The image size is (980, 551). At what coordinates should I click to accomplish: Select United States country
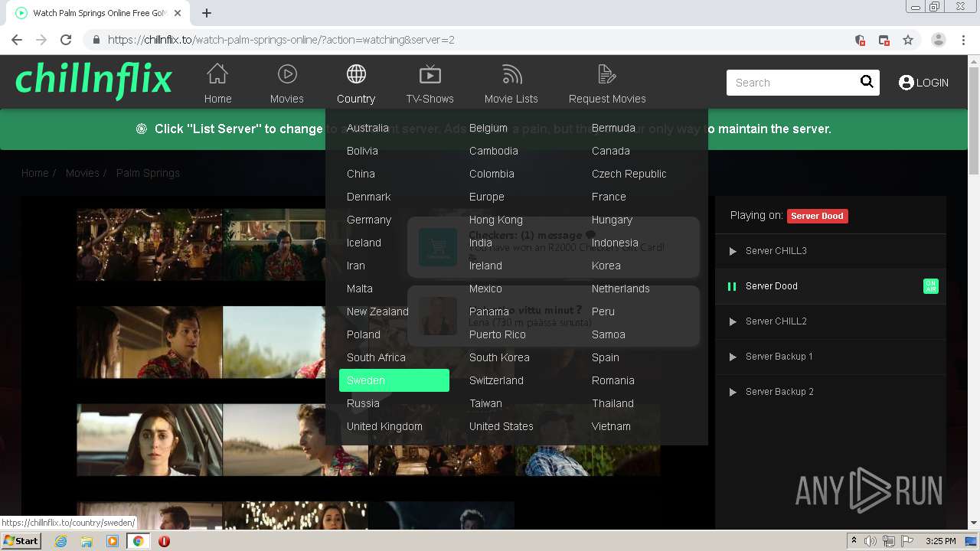point(501,426)
